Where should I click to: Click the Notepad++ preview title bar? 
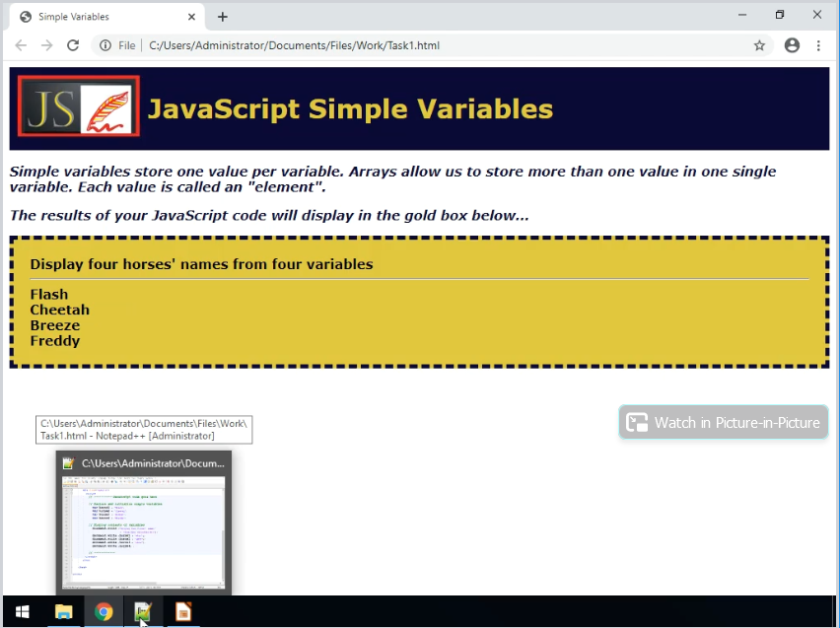click(x=144, y=463)
